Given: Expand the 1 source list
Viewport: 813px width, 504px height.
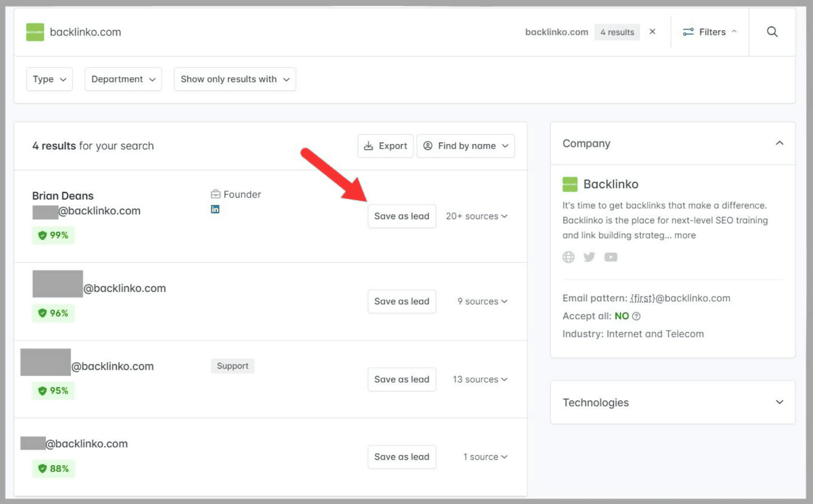Looking at the screenshot, I should click(x=485, y=457).
